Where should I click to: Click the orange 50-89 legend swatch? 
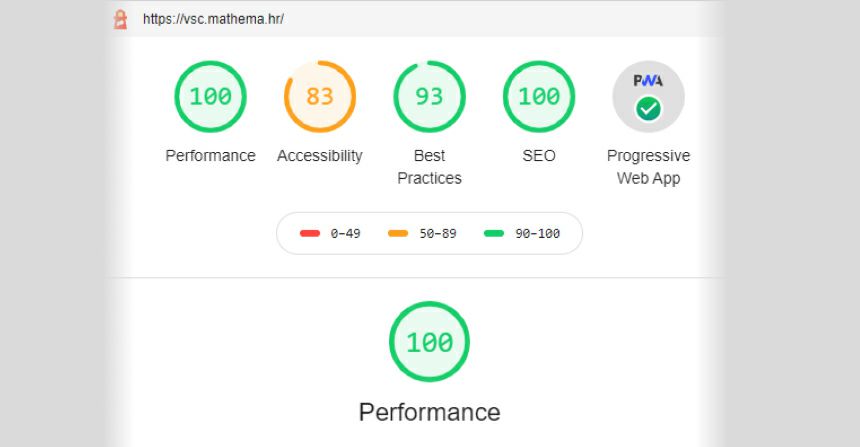click(x=398, y=234)
